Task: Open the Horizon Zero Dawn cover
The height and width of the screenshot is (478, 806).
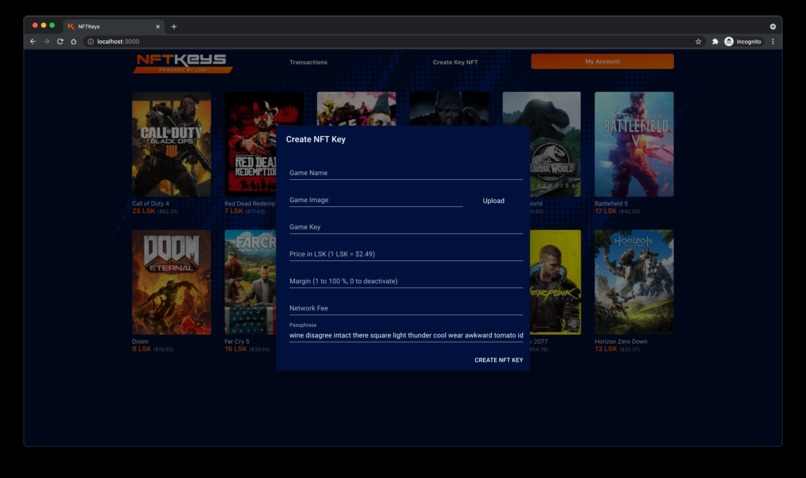Action: [634, 282]
